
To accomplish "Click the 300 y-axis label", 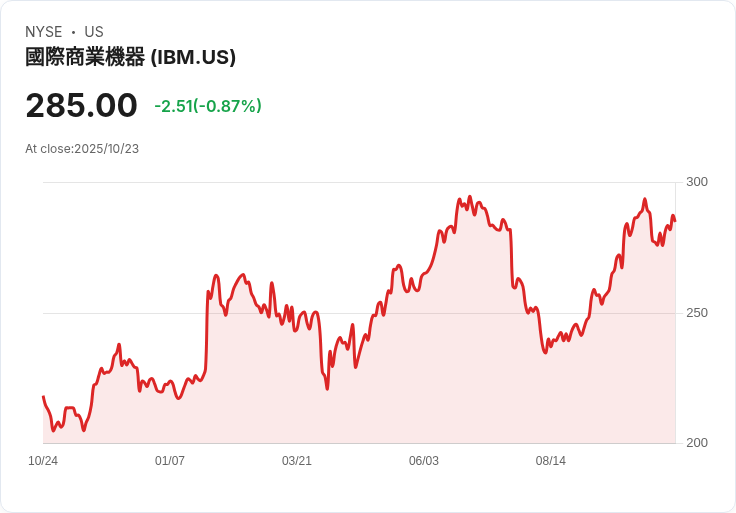I will tap(697, 182).
